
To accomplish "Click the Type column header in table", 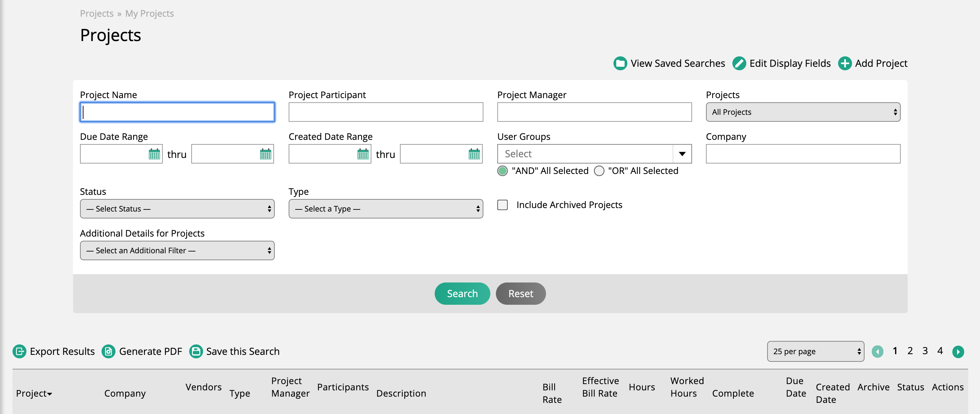I will (240, 393).
